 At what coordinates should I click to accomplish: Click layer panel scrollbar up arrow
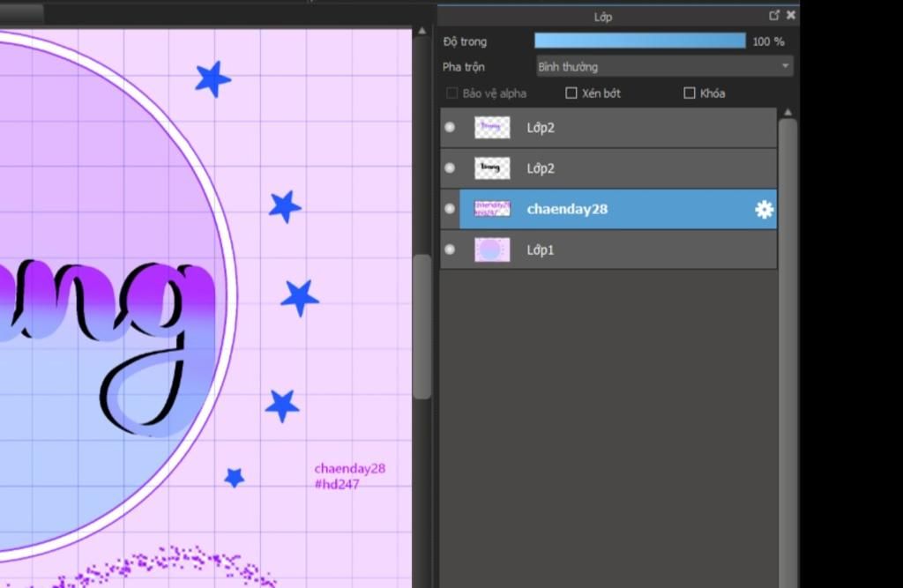(787, 112)
